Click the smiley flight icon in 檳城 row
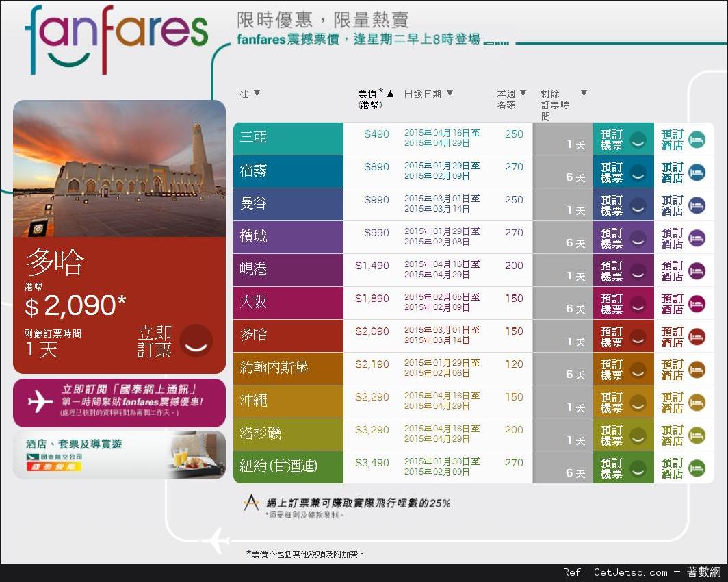Image resolution: width=728 pixels, height=582 pixels. coord(638,238)
